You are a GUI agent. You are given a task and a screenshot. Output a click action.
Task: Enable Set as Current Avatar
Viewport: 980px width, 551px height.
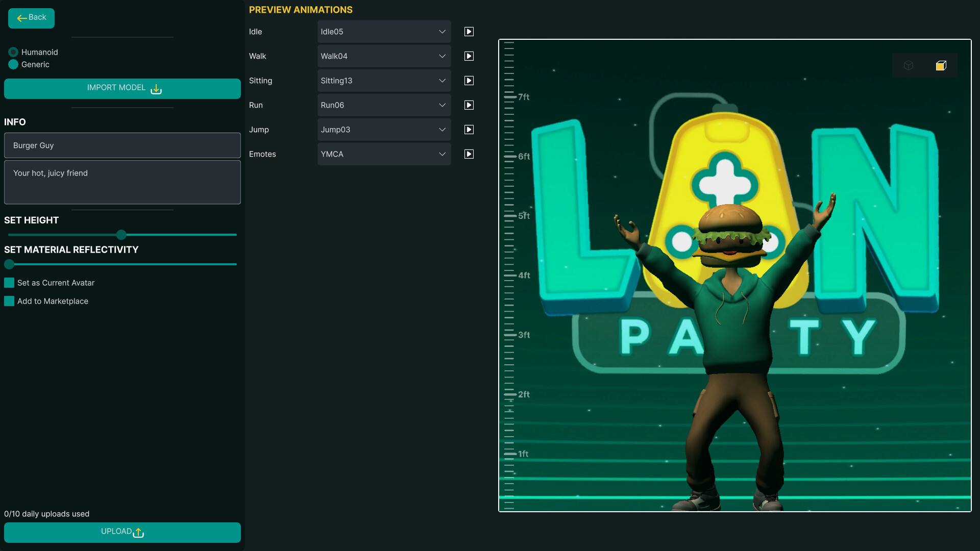coord(9,282)
